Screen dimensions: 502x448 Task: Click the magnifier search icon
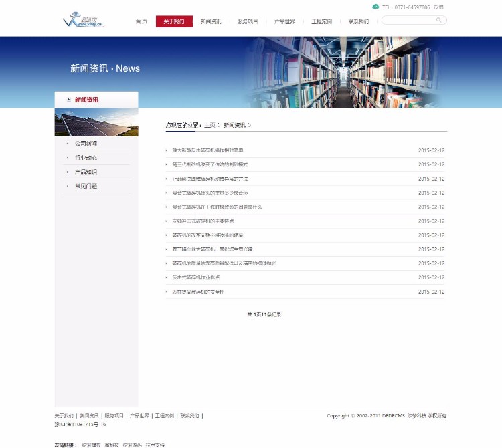coord(438,20)
